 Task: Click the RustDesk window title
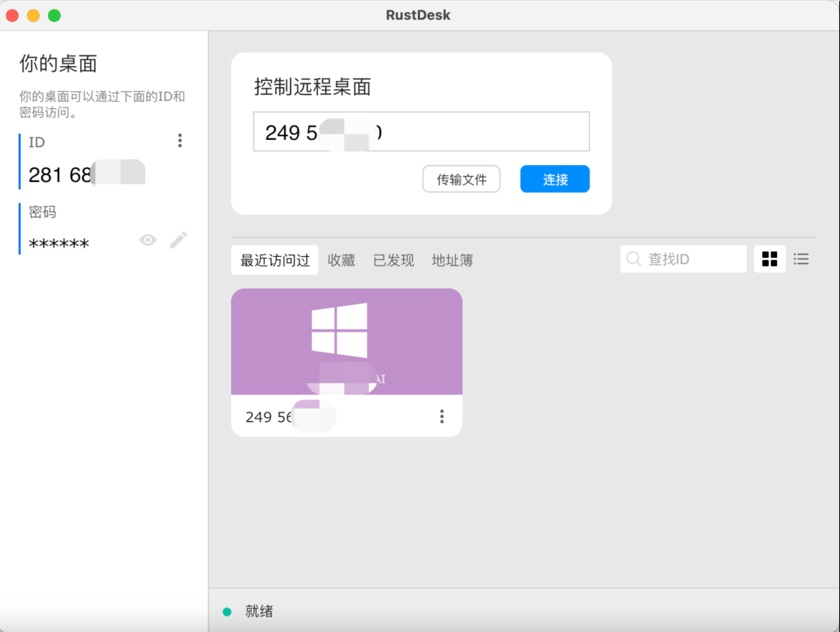tap(418, 15)
